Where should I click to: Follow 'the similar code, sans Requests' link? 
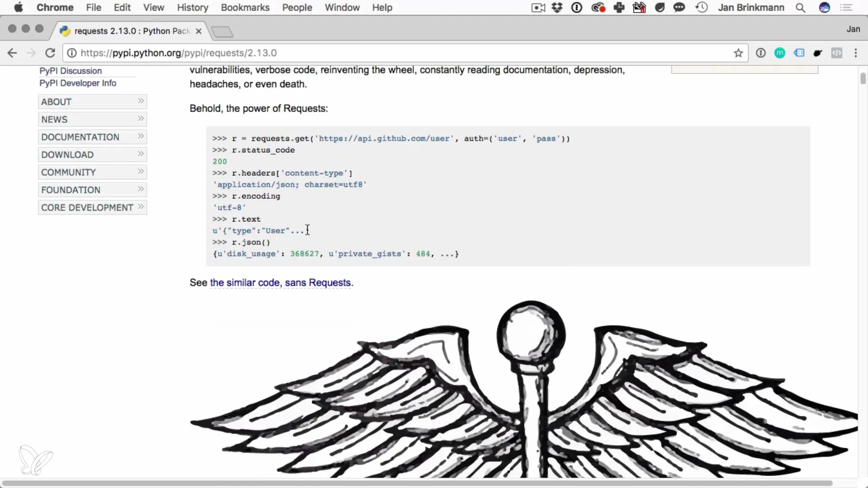point(281,283)
